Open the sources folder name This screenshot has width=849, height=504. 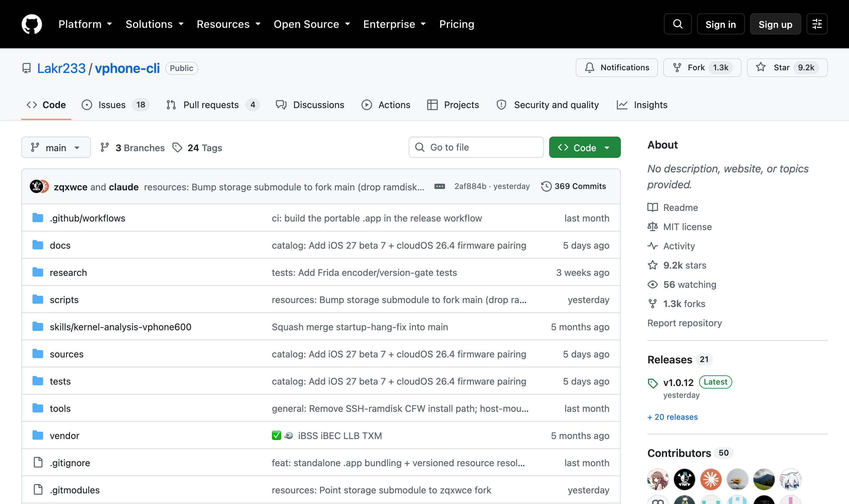pyautogui.click(x=67, y=354)
